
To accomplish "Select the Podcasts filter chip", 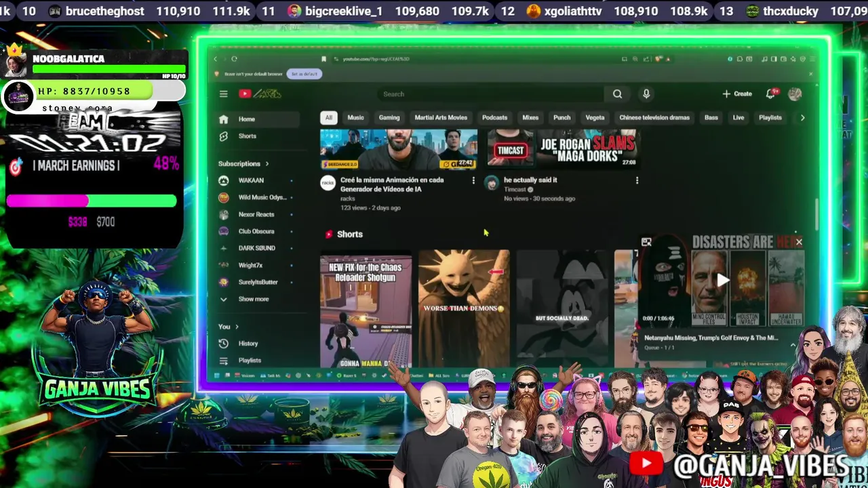I will click(494, 118).
